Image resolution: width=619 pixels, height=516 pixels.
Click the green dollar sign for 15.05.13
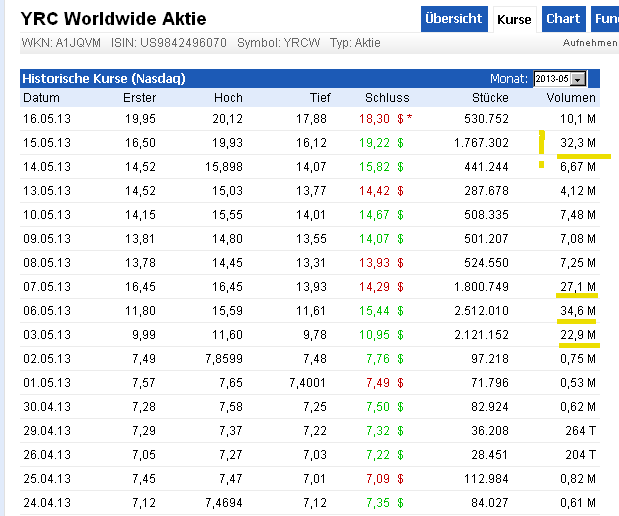(400, 143)
